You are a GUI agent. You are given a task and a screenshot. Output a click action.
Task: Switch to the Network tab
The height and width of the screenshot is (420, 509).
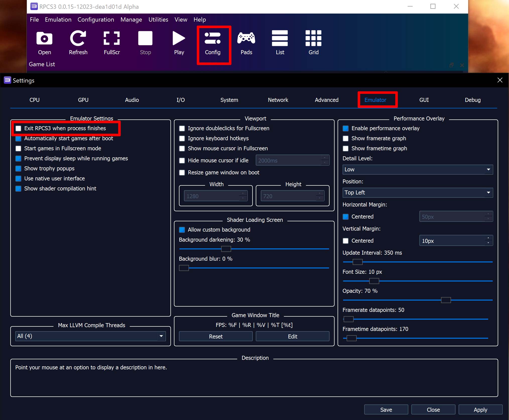click(278, 100)
